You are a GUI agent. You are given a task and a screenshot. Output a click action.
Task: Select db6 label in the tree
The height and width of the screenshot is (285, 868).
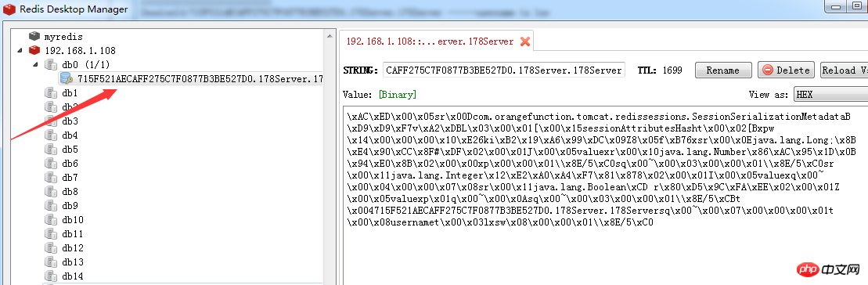point(70,164)
